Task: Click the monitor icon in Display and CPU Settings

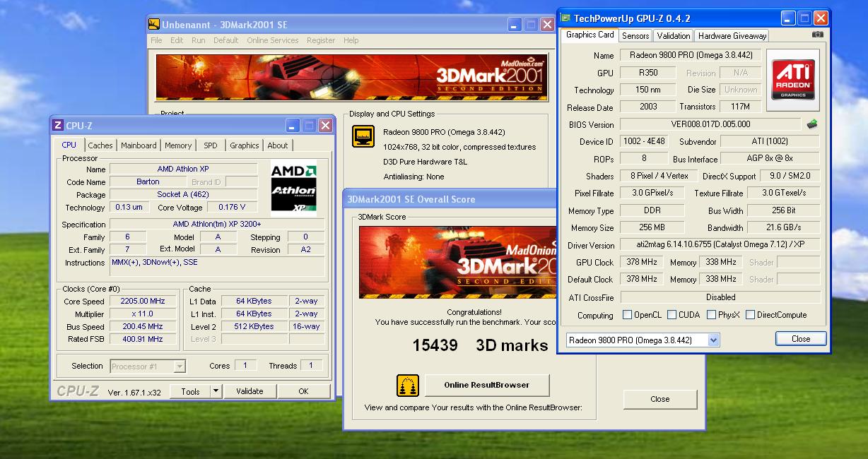Action: 363,136
